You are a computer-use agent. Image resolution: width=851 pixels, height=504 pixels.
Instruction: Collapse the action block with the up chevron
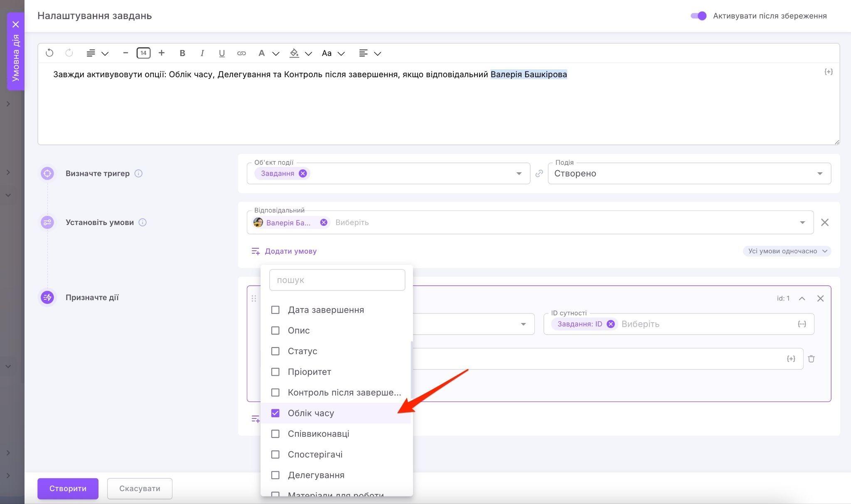pyautogui.click(x=802, y=298)
